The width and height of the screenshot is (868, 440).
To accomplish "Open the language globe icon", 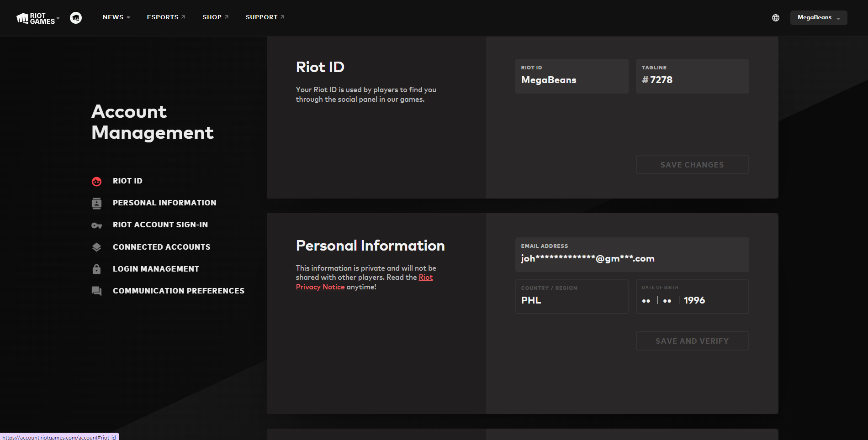I will pos(776,18).
